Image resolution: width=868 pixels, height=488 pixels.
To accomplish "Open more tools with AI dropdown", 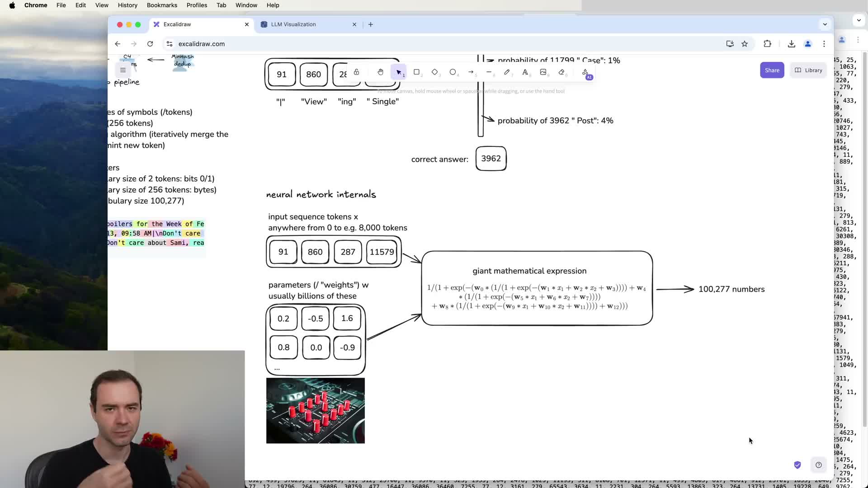I will pyautogui.click(x=585, y=73).
